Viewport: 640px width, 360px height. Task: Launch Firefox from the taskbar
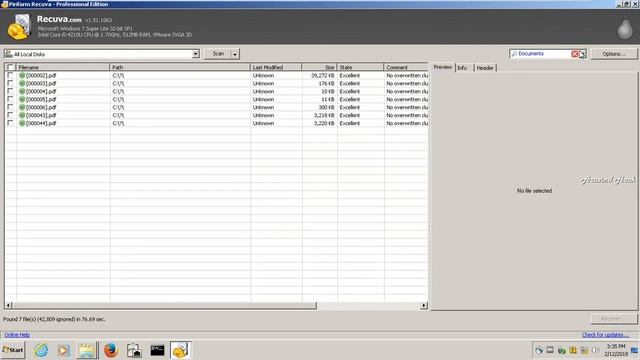[111, 350]
